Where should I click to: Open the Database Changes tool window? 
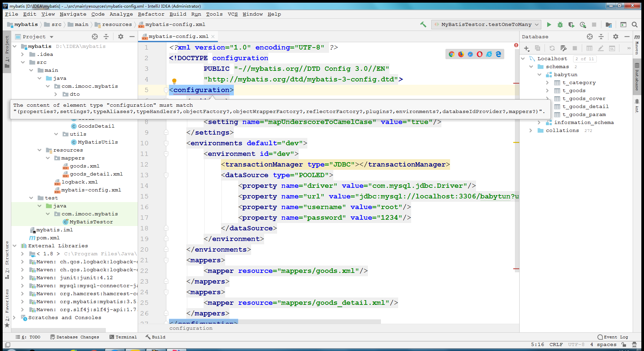75,337
